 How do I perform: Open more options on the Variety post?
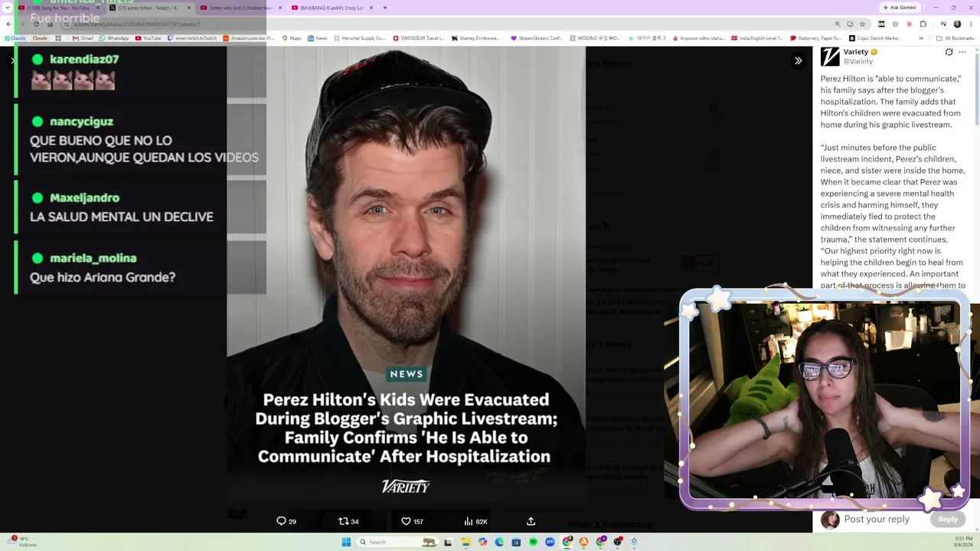coord(962,52)
